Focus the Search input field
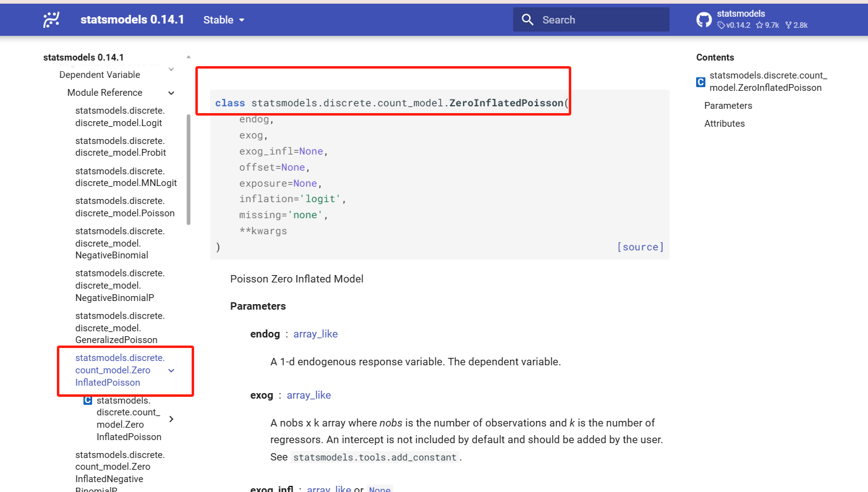Screen dimensions: 868x492 [x=600, y=20]
